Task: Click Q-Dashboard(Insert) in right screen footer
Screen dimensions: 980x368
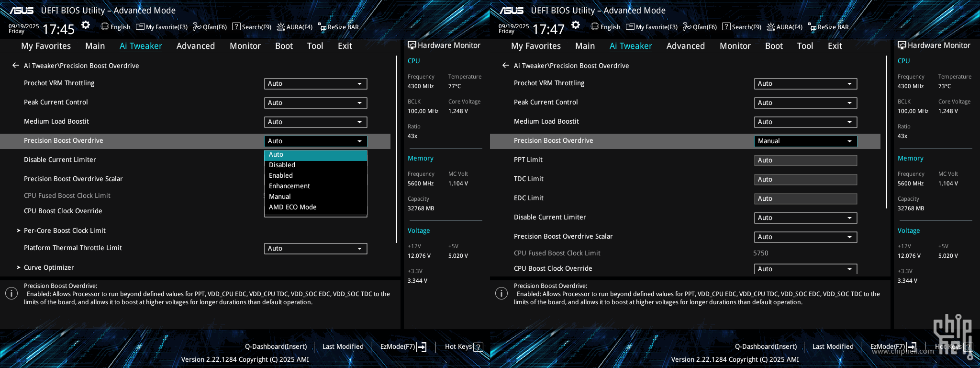Action: (766, 347)
